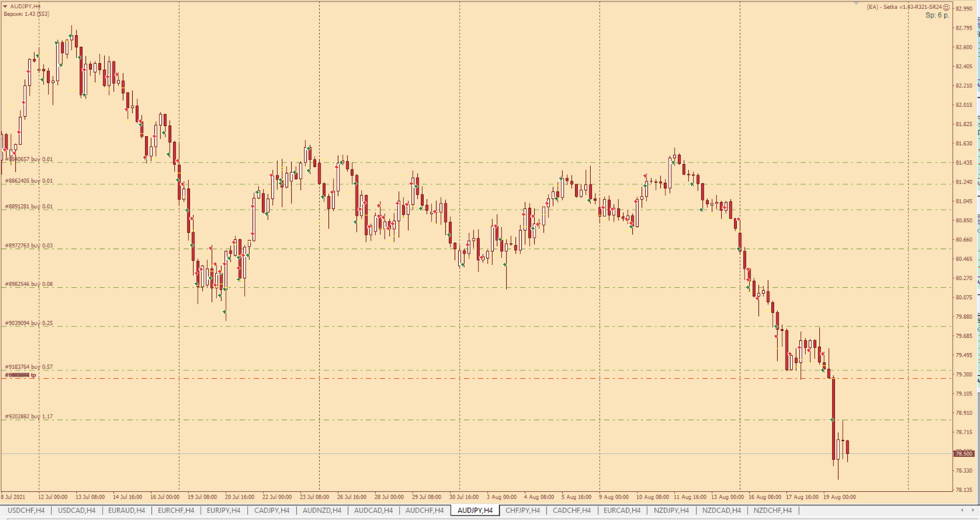Click the active AUDJPY,H4 tab
The width and height of the screenshot is (980, 520).
tap(476, 510)
